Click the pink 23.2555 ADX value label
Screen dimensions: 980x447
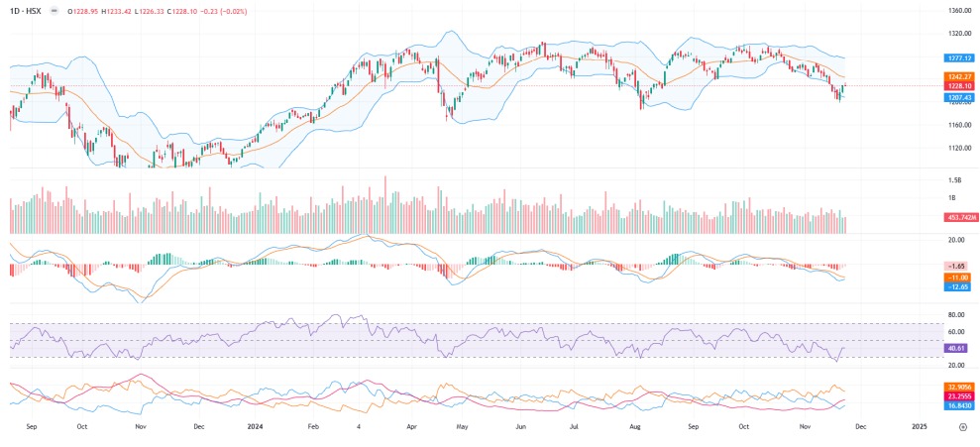(959, 395)
